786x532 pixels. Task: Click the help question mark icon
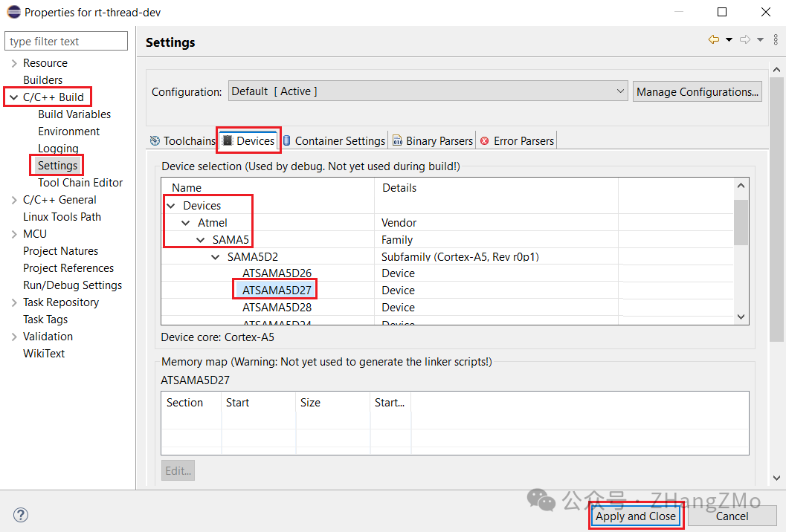(21, 515)
